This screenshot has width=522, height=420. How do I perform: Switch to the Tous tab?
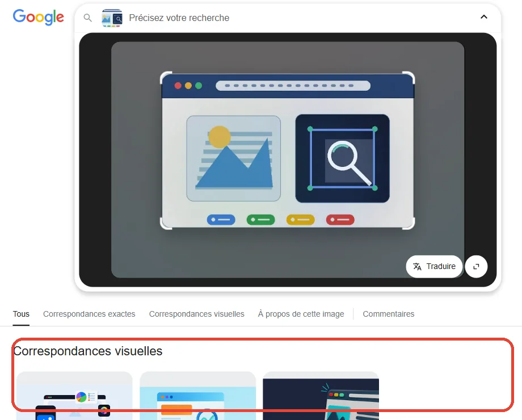point(21,314)
